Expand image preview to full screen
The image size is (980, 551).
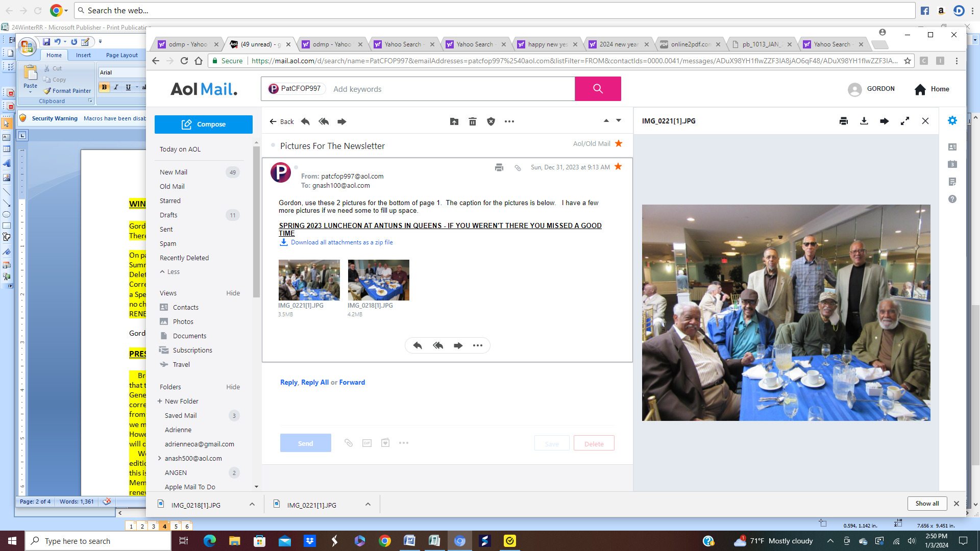tap(905, 121)
